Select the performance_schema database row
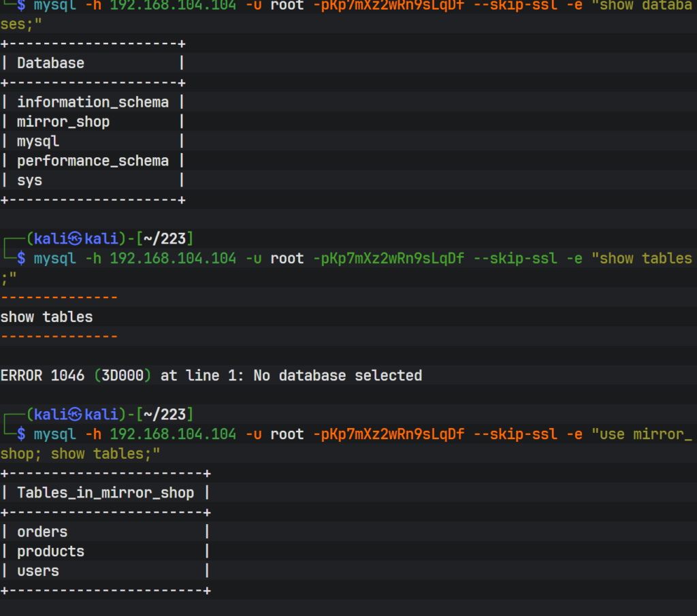Screen dimensions: 697x616 [93, 161]
